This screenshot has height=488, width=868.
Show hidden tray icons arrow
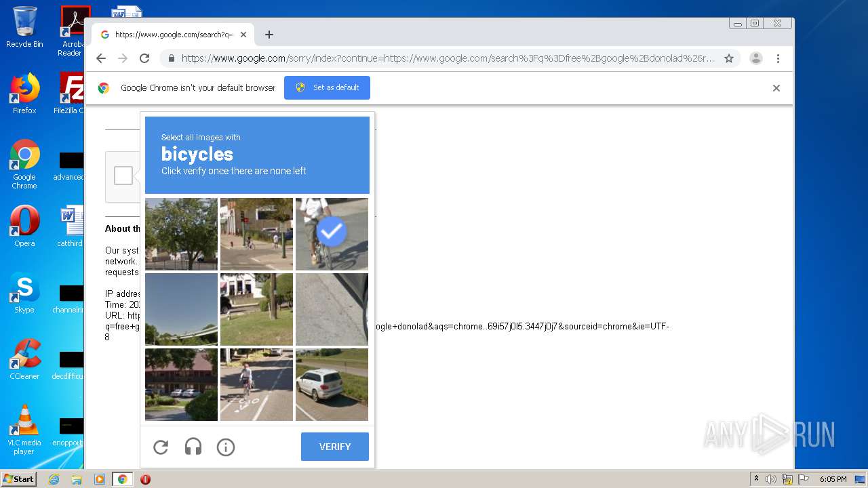point(756,479)
